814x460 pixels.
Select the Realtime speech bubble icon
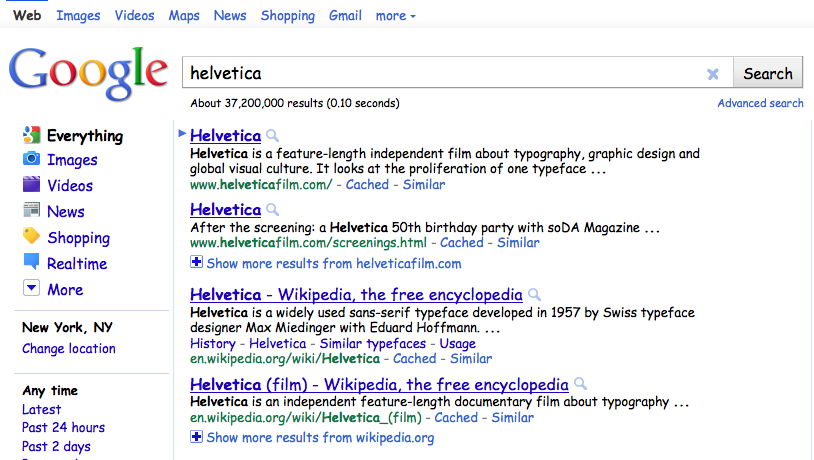click(x=31, y=263)
